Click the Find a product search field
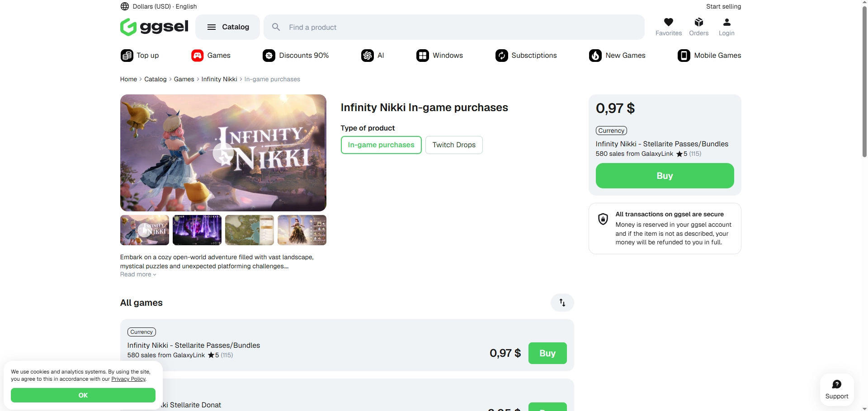This screenshot has width=868, height=411. (454, 27)
